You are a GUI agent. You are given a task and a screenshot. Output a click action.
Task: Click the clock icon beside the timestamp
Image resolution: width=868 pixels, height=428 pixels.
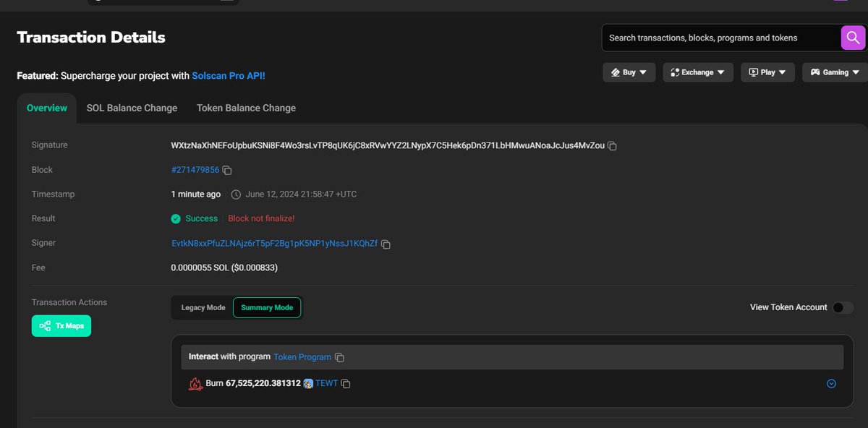tap(236, 194)
